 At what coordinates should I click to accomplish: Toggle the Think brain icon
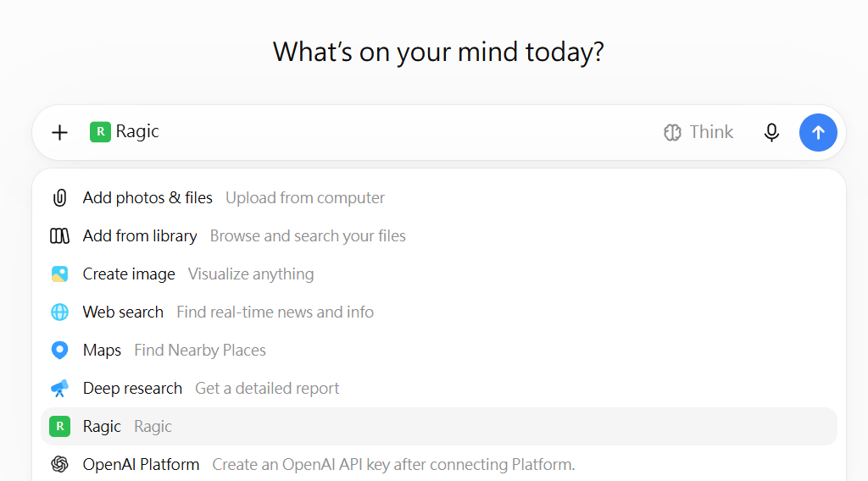[672, 133]
